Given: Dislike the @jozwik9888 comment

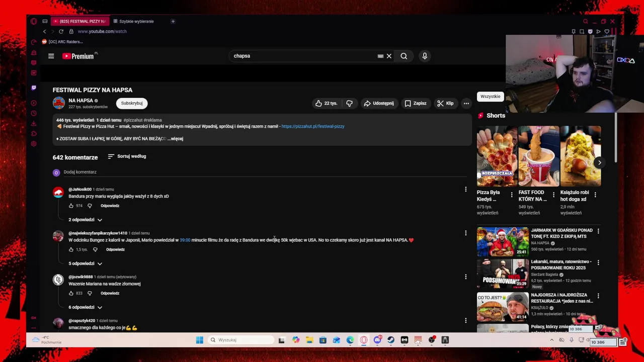Looking at the screenshot, I should (90, 293).
